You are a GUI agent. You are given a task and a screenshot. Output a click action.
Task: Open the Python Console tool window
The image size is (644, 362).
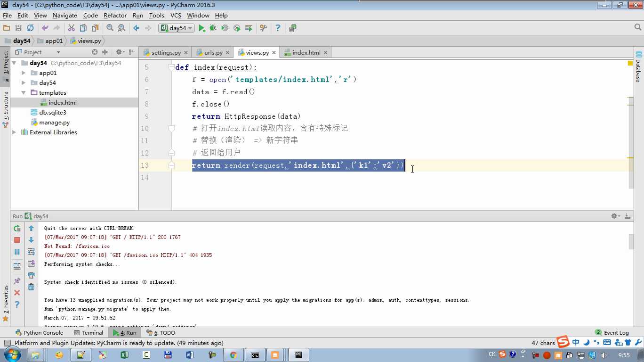(39, 333)
